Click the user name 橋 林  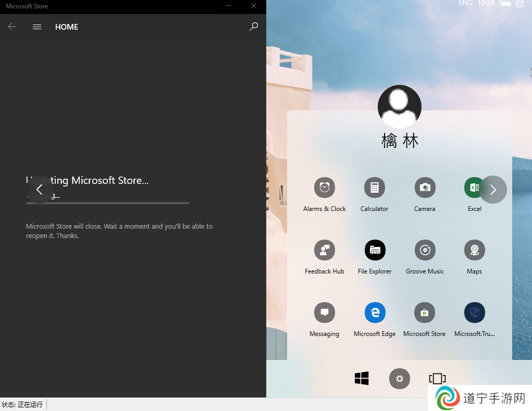coord(400,141)
